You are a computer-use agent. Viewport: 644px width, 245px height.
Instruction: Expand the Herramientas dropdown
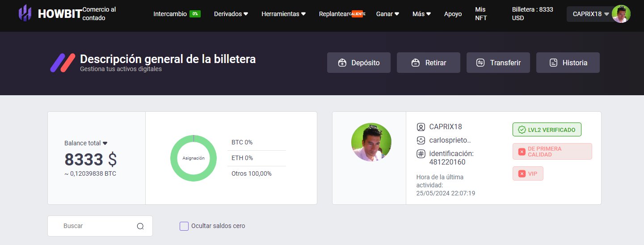[284, 14]
